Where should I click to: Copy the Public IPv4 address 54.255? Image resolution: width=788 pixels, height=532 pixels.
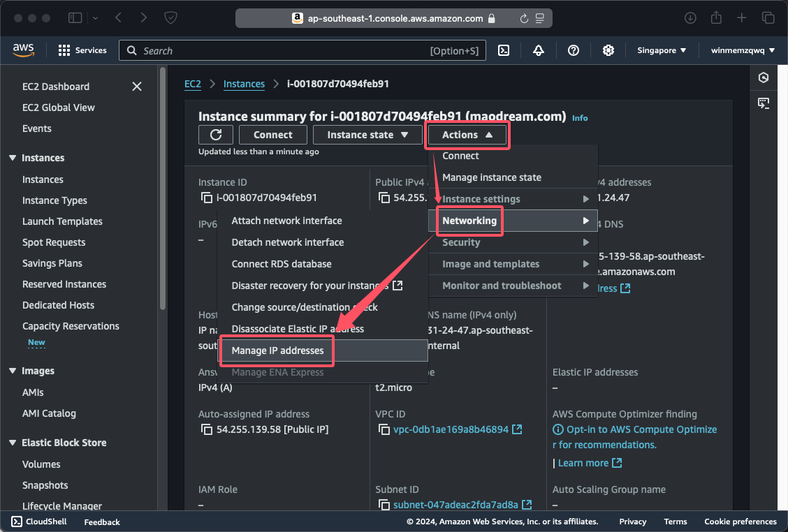pyautogui.click(x=384, y=198)
